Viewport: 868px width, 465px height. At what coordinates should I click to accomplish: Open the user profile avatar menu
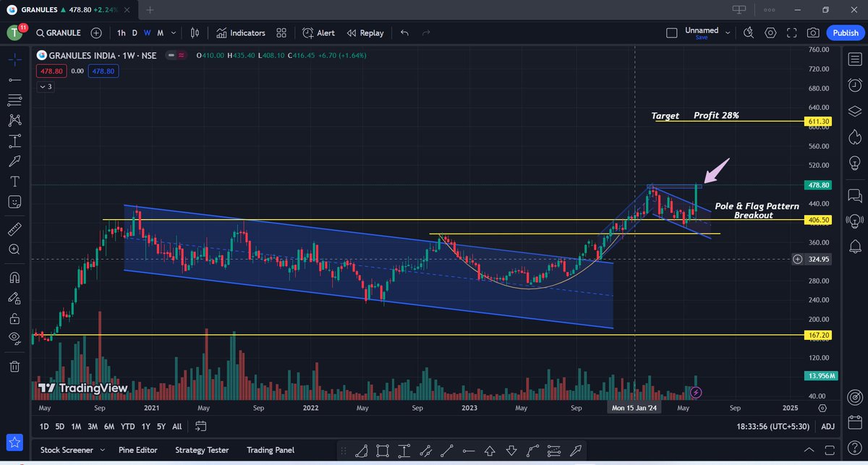pyautogui.click(x=14, y=33)
